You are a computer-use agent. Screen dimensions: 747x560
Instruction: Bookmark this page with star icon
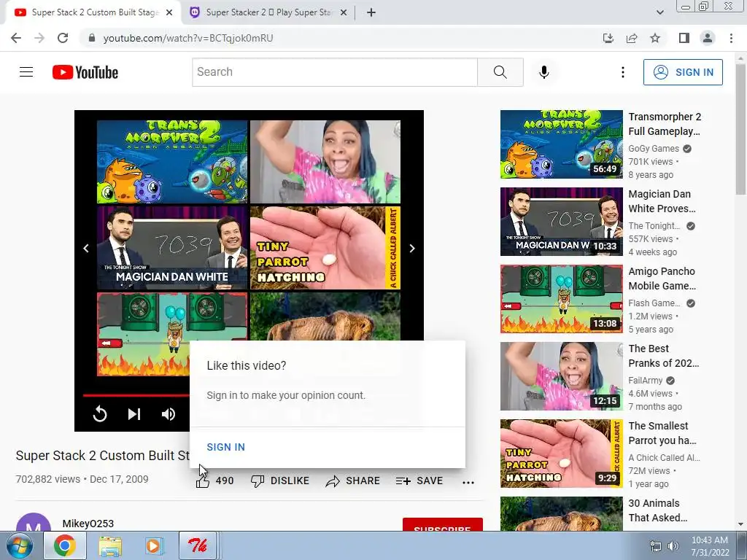point(655,38)
